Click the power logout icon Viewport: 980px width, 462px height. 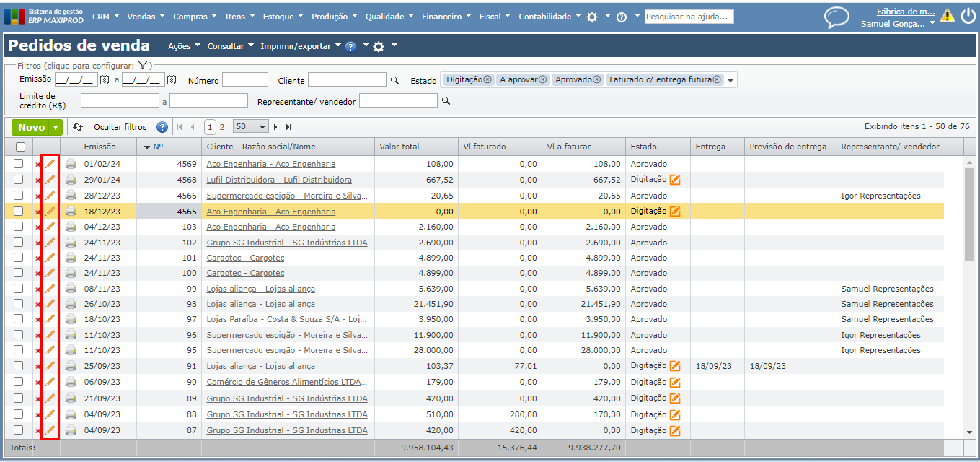click(968, 16)
